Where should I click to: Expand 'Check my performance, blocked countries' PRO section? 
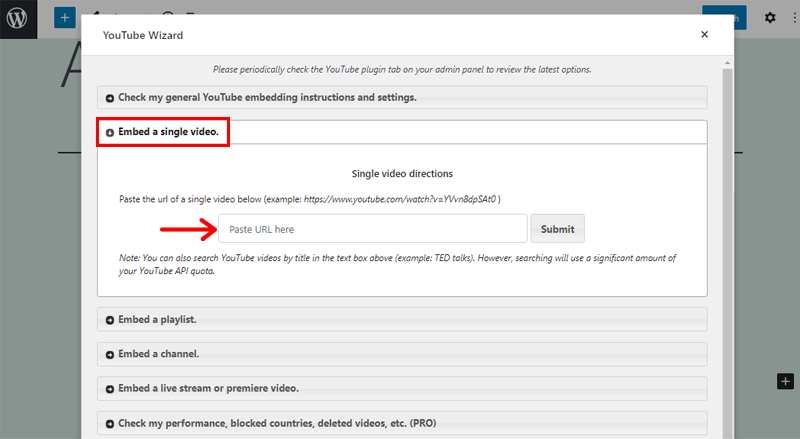coord(402,423)
